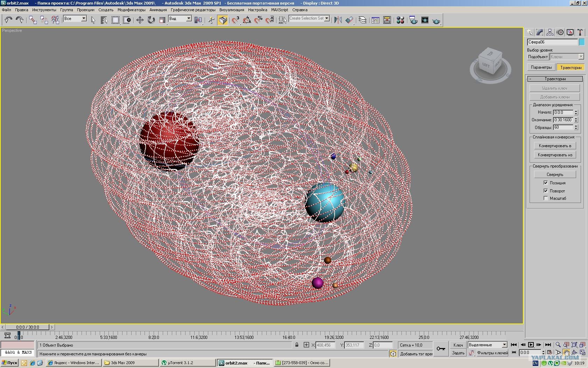Play the animation in playback controls

pos(531,345)
